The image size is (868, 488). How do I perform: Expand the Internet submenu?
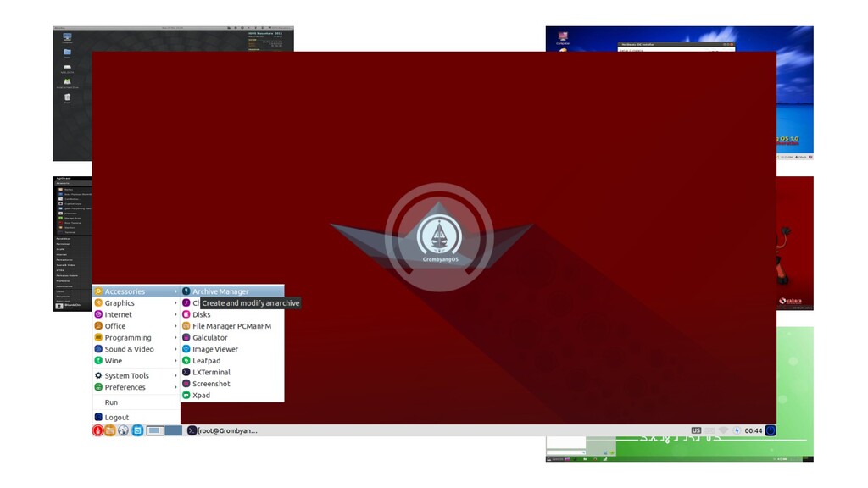(136, 315)
